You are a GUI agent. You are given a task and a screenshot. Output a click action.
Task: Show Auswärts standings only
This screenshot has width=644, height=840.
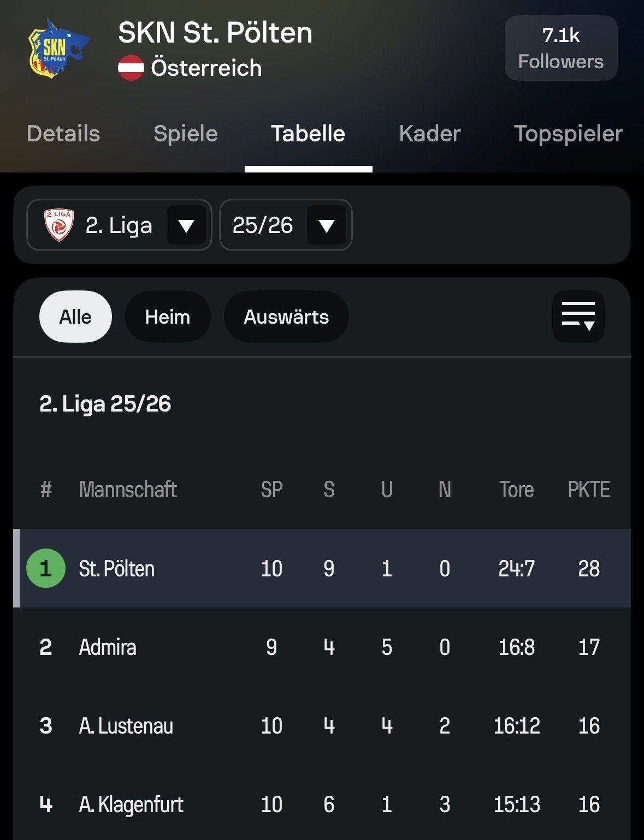(x=286, y=317)
